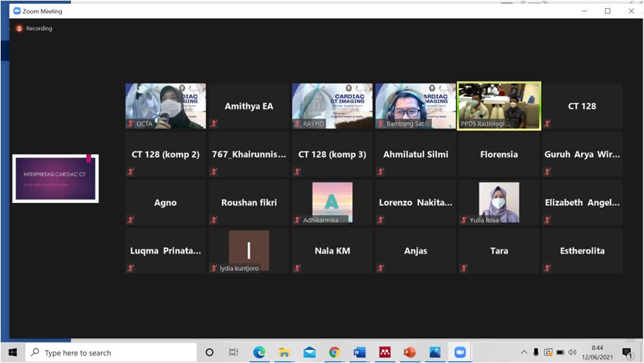Click the Zoom icon in the taskbar
The height and width of the screenshot is (363, 644).
460,352
